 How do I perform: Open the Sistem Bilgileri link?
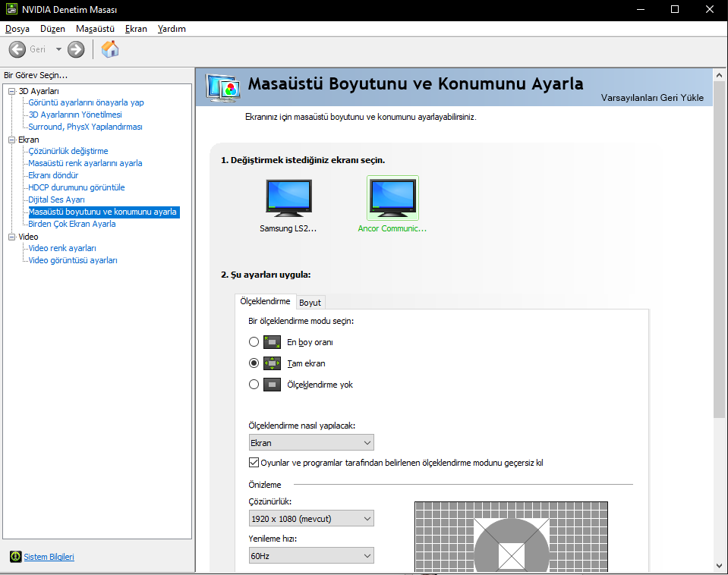[x=49, y=557]
